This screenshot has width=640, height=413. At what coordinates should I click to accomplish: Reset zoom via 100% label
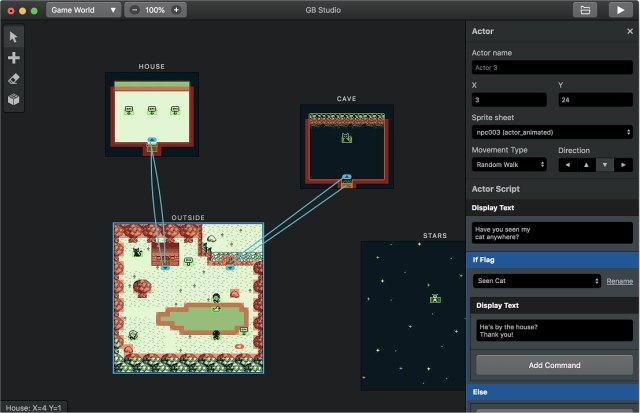(155, 10)
